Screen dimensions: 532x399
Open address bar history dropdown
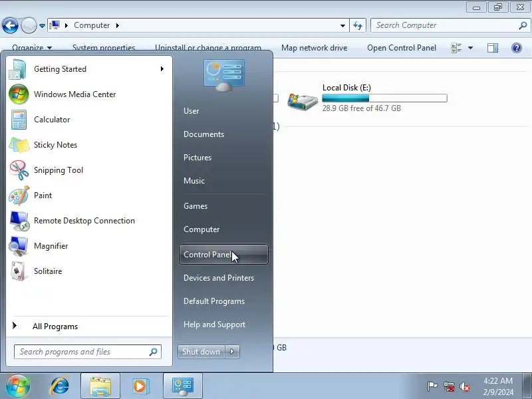[x=342, y=25]
